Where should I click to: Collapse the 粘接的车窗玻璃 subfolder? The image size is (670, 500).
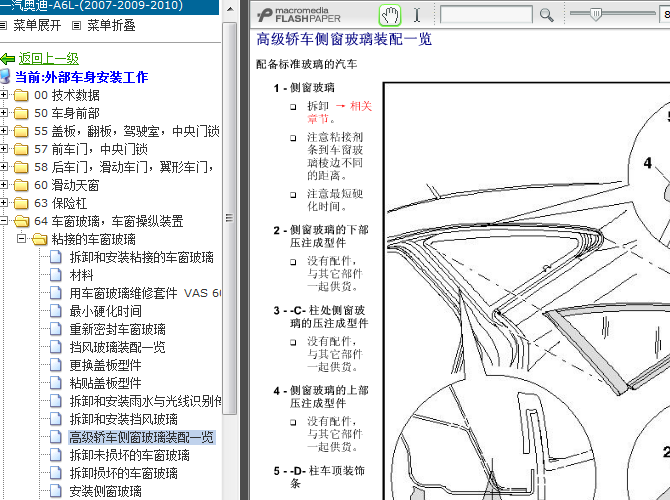click(21, 238)
